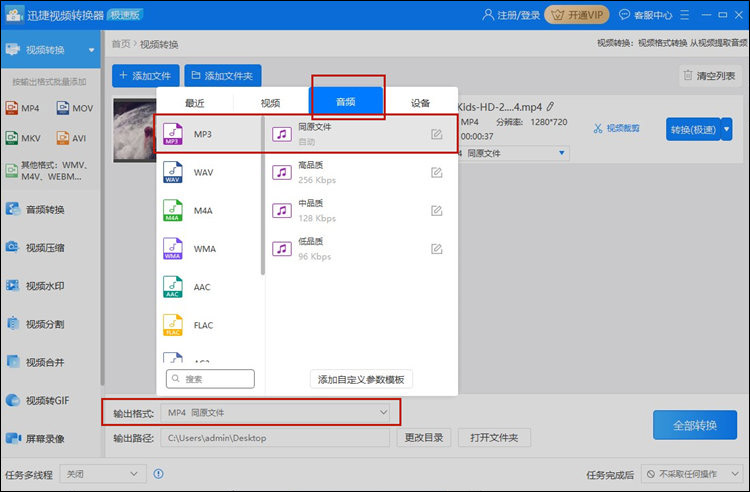Click 清空列表 clear list button
750x492 pixels.
pyautogui.click(x=710, y=76)
